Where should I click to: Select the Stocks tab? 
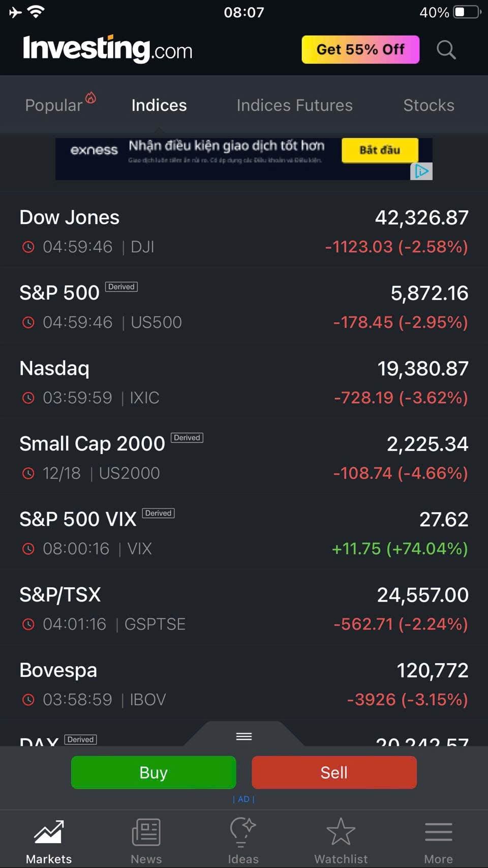429,105
